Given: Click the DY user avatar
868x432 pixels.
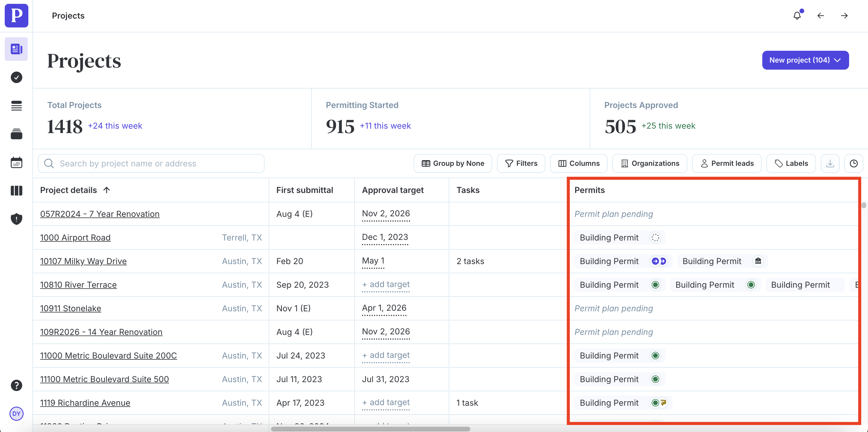Looking at the screenshot, I should 16,413.
